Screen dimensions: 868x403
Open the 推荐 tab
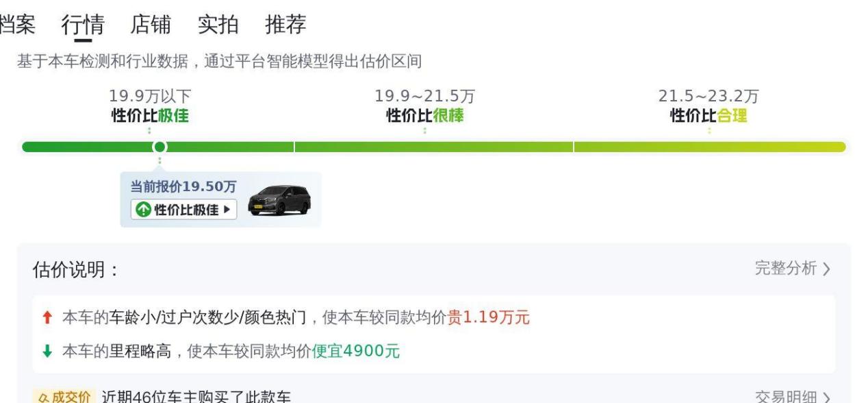[x=285, y=24]
